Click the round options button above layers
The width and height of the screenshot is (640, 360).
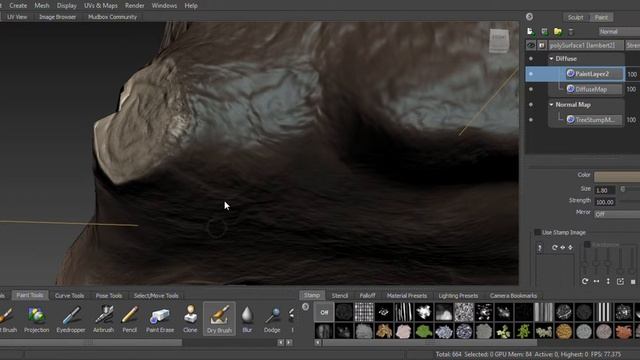point(529,17)
